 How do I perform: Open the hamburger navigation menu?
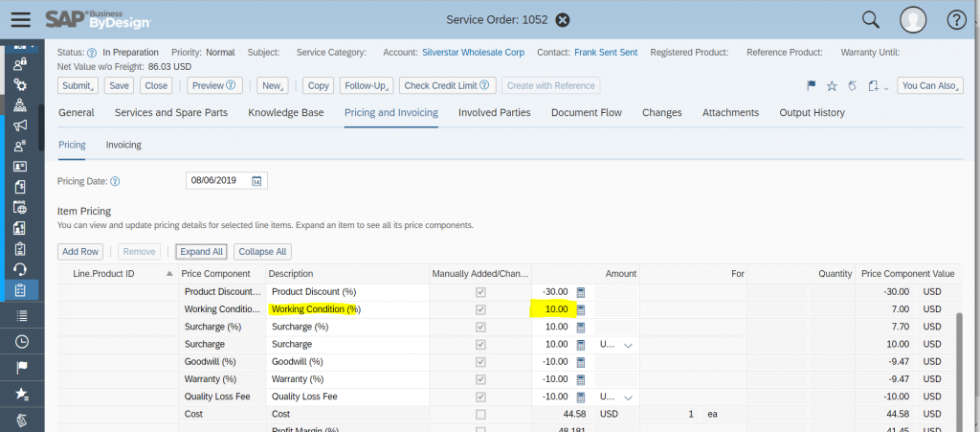[x=21, y=19]
